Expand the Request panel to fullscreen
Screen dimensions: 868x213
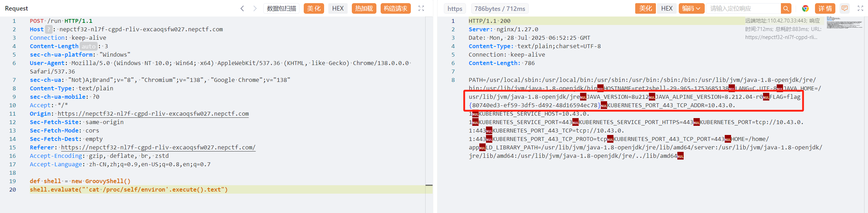click(x=421, y=8)
